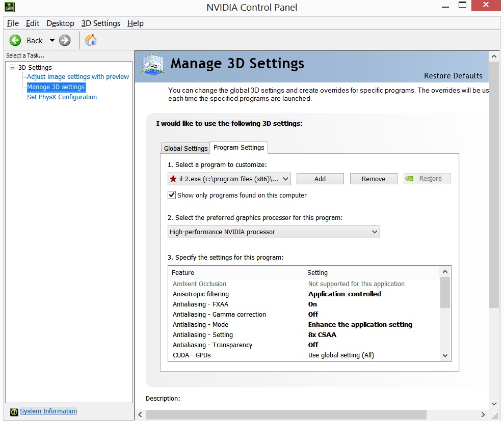Click the Manage 3D Settings header icon
Image resolution: width=504 pixels, height=421 pixels.
[x=153, y=64]
